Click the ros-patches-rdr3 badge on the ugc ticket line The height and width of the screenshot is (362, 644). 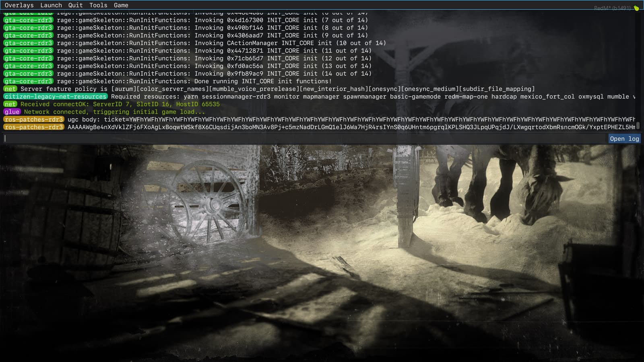pyautogui.click(x=34, y=119)
